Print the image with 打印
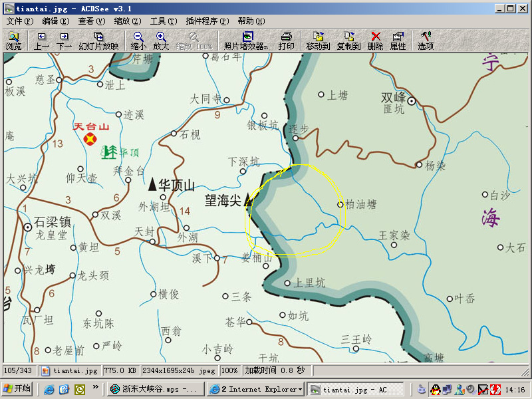This screenshot has height=399, width=532. [287, 41]
